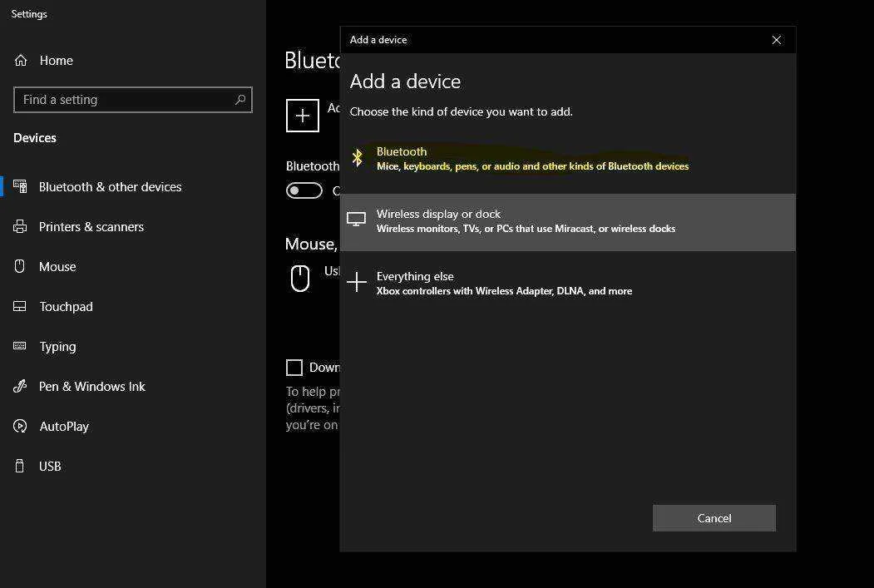Viewport: 874px width, 588px height.
Task: Click the Home house icon
Action: coord(21,60)
